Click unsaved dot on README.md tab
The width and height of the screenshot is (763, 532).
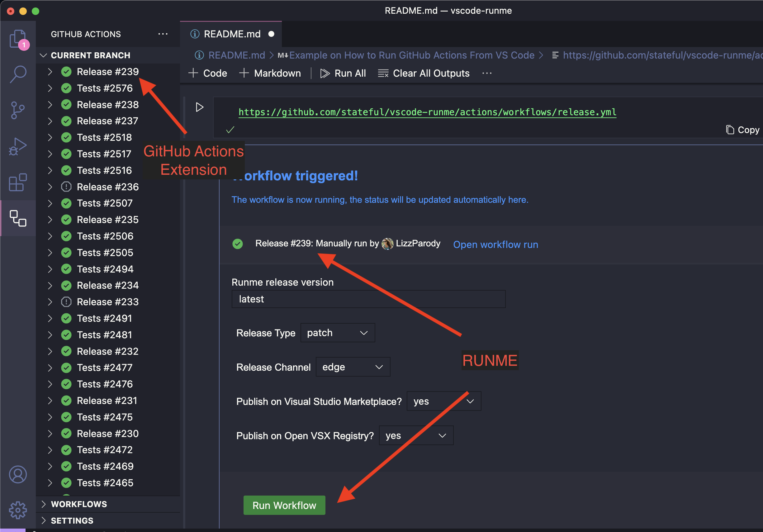coord(271,34)
